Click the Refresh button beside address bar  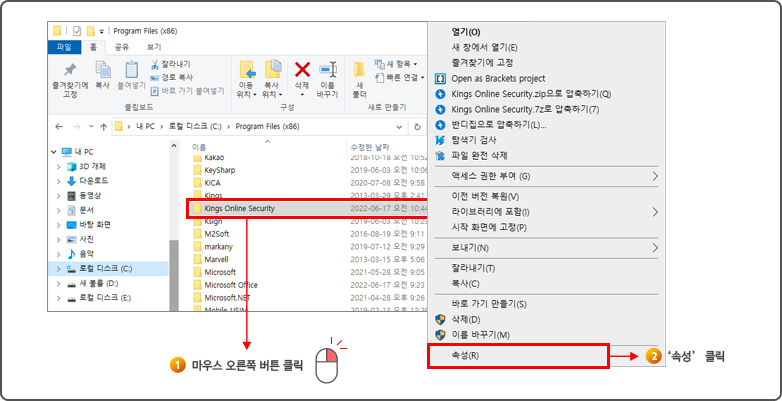click(x=417, y=127)
